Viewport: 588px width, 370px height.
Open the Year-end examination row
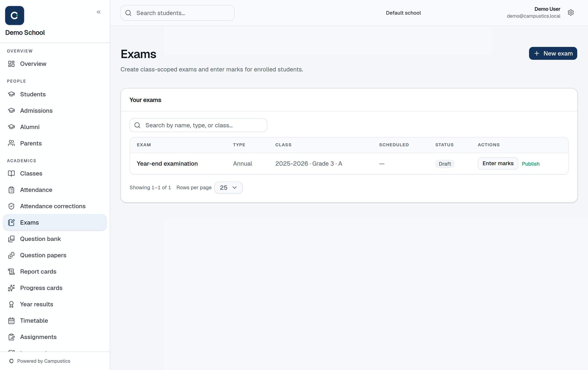coord(349,163)
